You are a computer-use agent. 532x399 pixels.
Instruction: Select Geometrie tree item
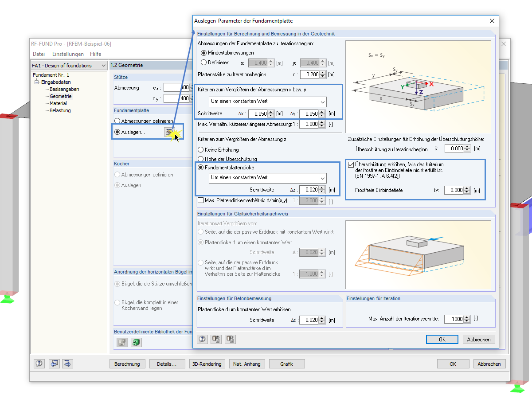coord(60,96)
